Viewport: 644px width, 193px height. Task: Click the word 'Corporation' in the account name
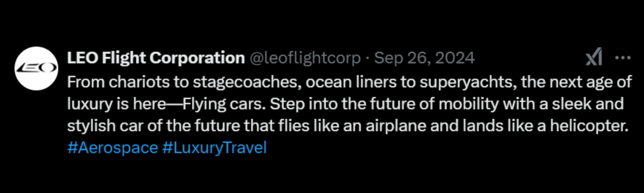point(197,58)
